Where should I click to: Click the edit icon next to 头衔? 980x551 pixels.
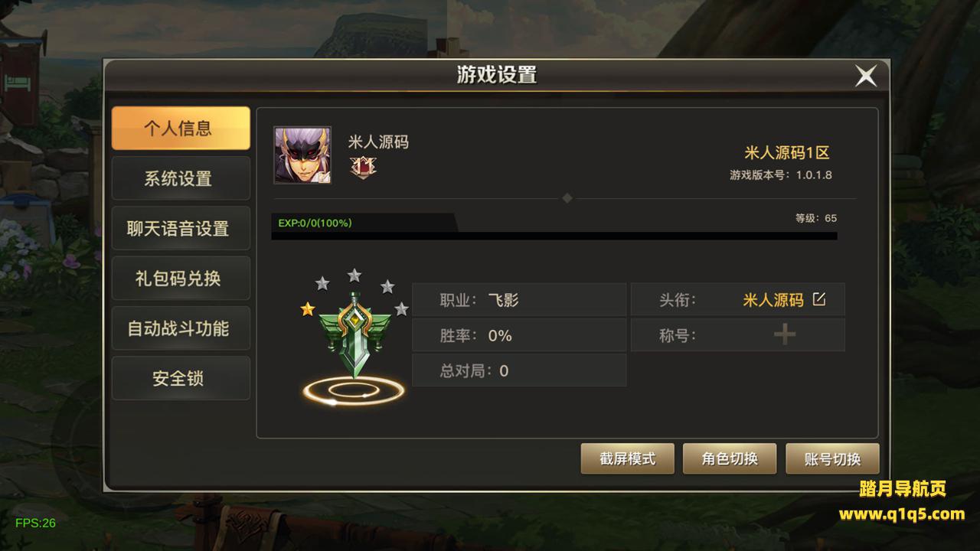[x=819, y=299]
